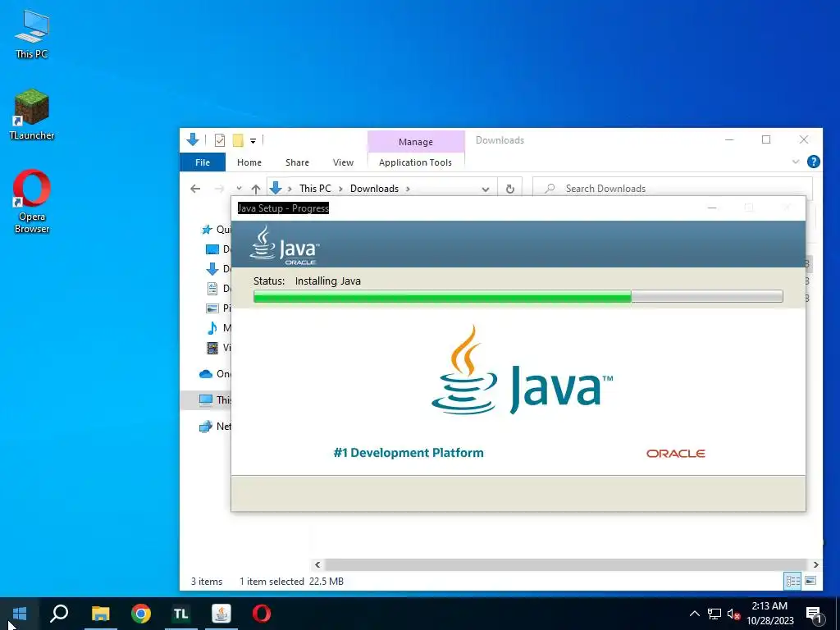Open Explorer help question mark
The width and height of the screenshot is (840, 630).
coord(813,162)
